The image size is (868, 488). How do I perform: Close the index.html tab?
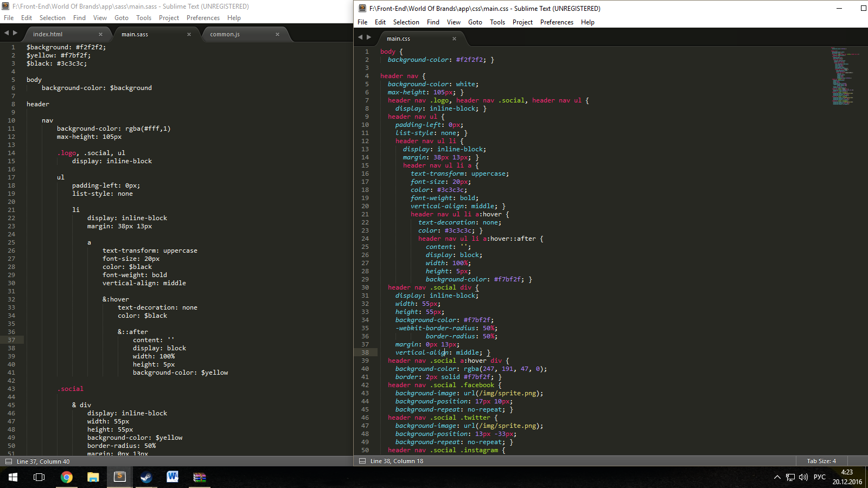pyautogui.click(x=100, y=34)
